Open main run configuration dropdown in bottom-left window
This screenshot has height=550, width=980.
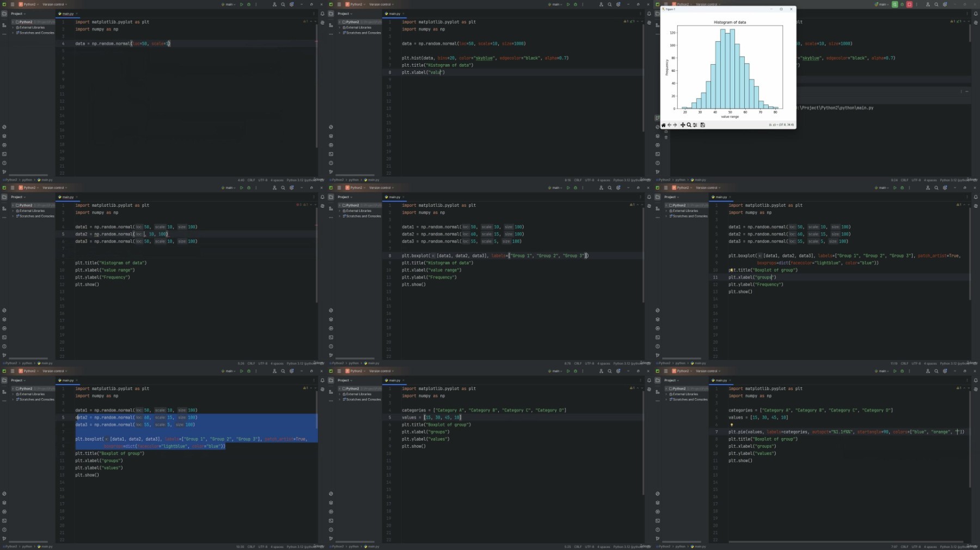229,371
